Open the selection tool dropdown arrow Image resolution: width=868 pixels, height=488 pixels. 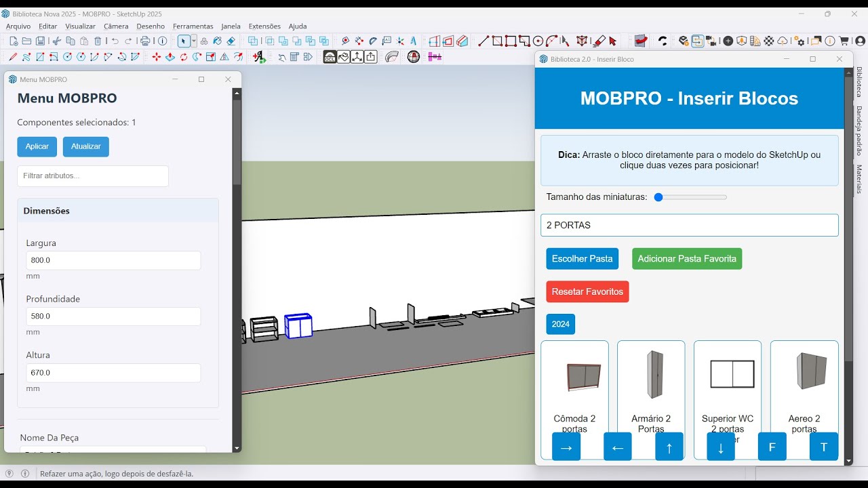pos(194,41)
